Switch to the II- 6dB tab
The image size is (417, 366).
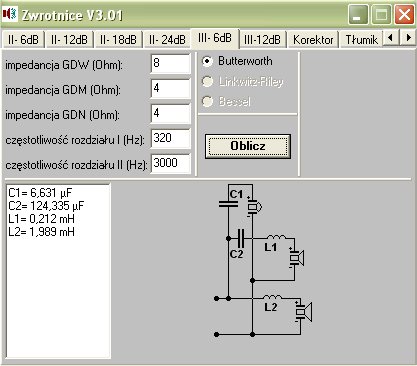coord(23,40)
